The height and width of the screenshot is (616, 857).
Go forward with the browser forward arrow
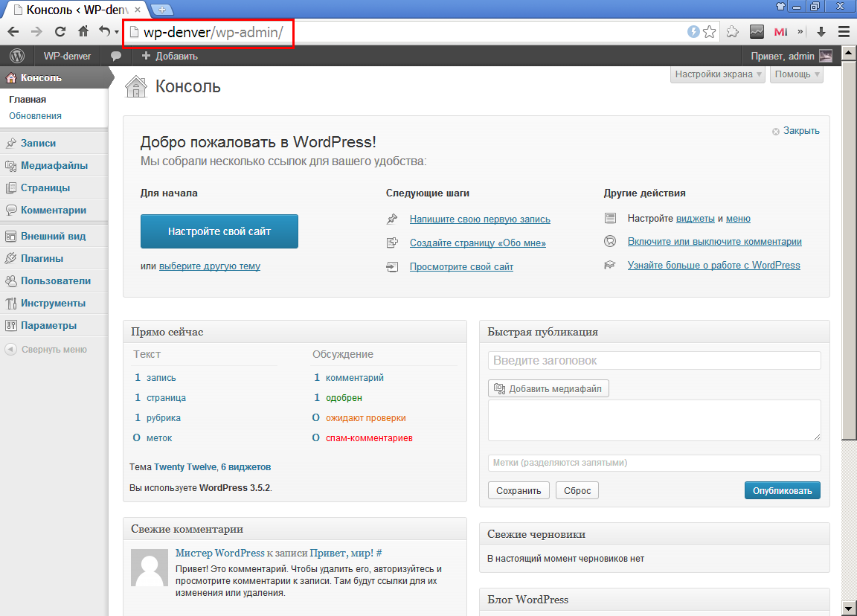pyautogui.click(x=36, y=32)
